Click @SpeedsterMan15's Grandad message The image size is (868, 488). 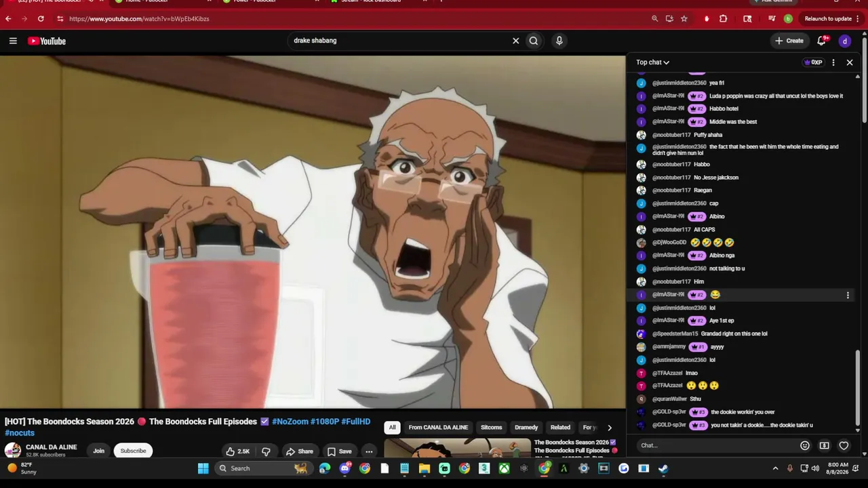click(x=734, y=334)
